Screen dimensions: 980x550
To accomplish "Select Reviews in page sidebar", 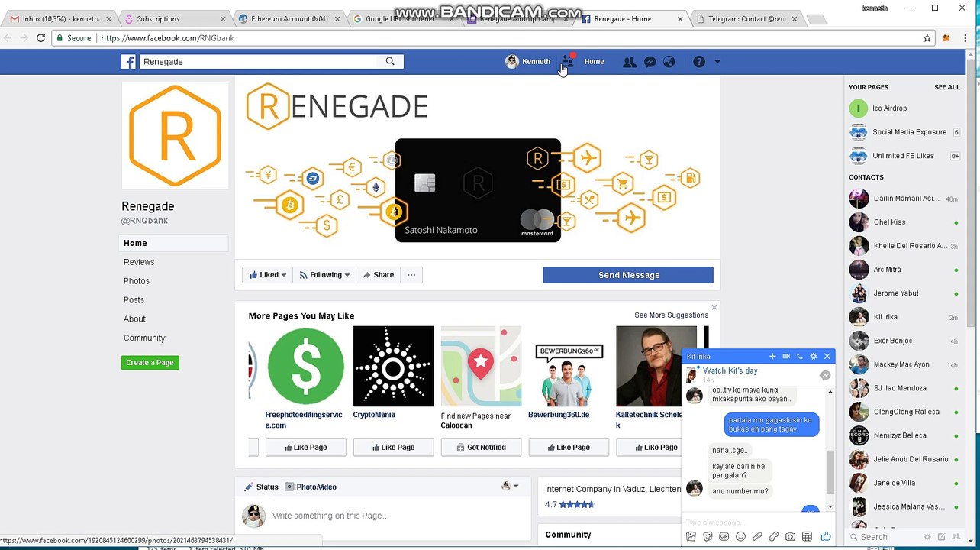I will click(139, 262).
